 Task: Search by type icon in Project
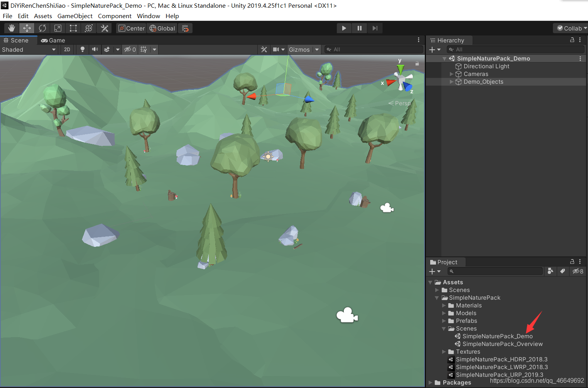point(551,271)
